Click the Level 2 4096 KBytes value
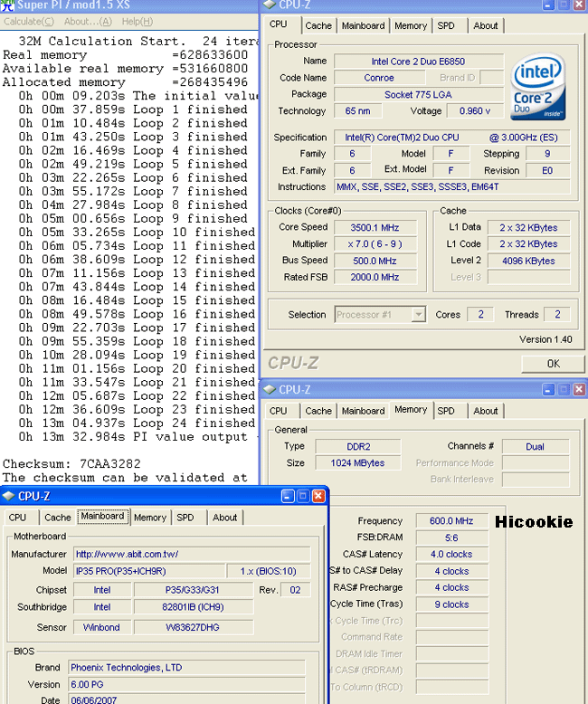 coord(529,261)
